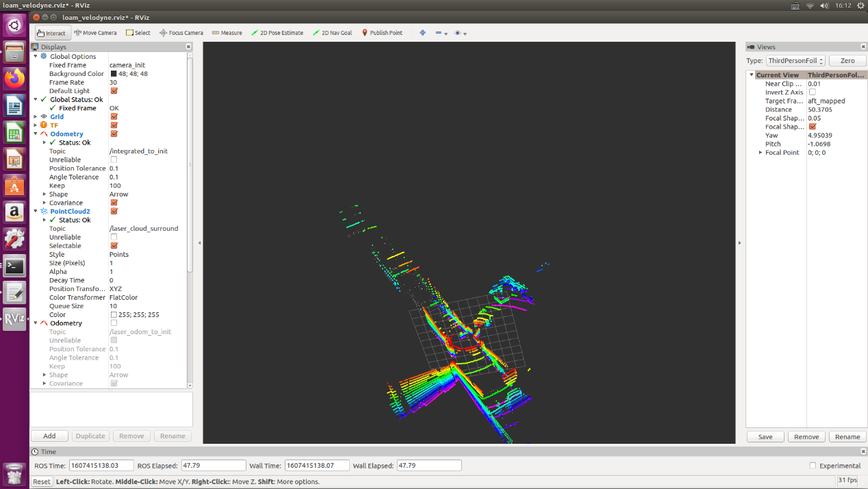
Task: Open Terminal from the dock
Action: [14, 266]
